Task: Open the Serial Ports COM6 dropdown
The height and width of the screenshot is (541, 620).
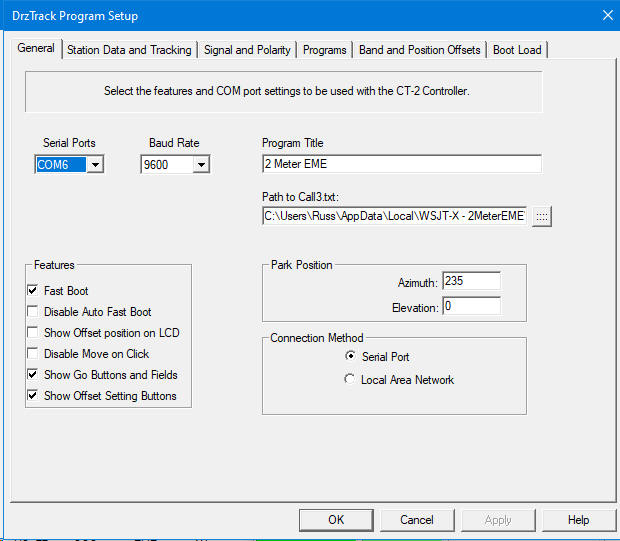Action: pyautogui.click(x=95, y=165)
